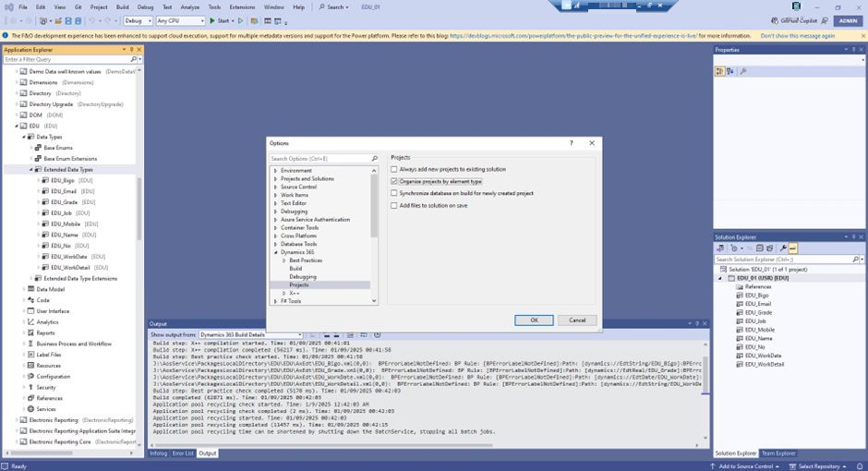868x471 pixels.
Task: Collapse the EDU_01 project in Solution Explorer
Action: tap(720, 278)
